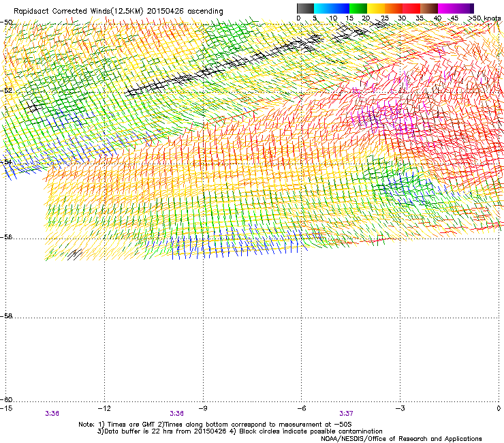
Task: Click the legend tick label '25'
Action: [384, 18]
